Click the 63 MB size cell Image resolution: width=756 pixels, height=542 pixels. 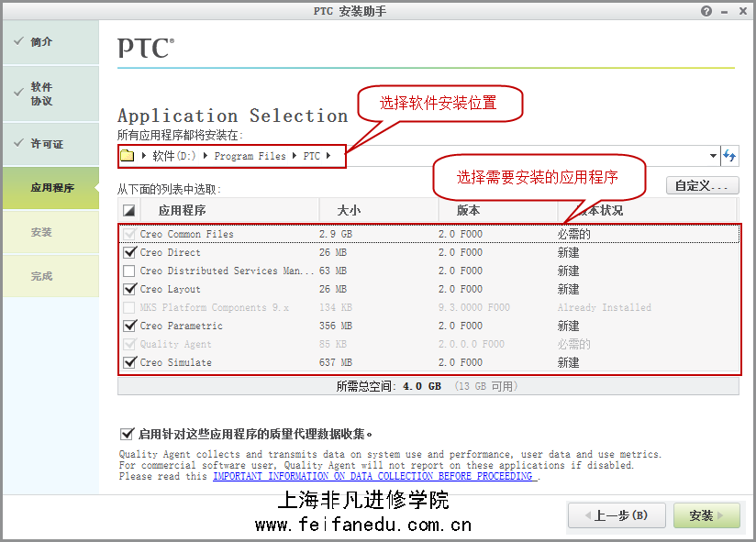pos(333,271)
